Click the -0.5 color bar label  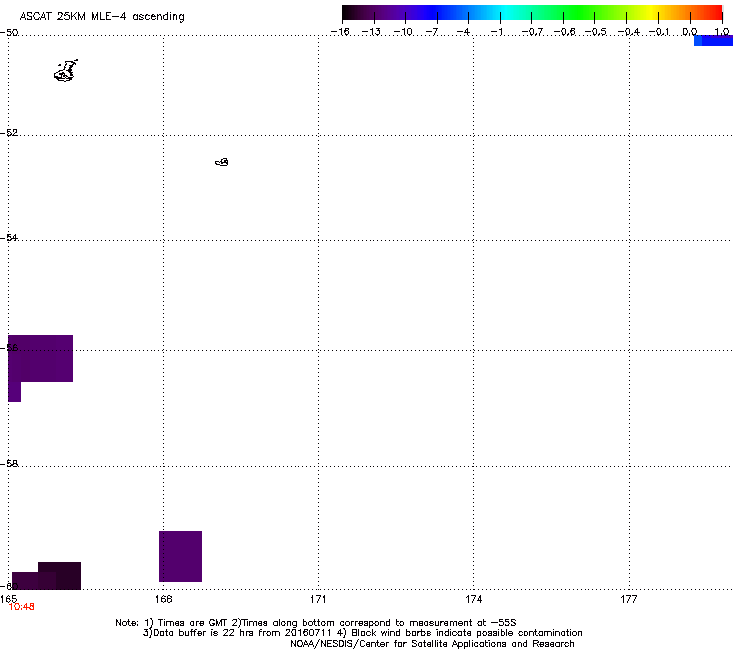coord(596,32)
